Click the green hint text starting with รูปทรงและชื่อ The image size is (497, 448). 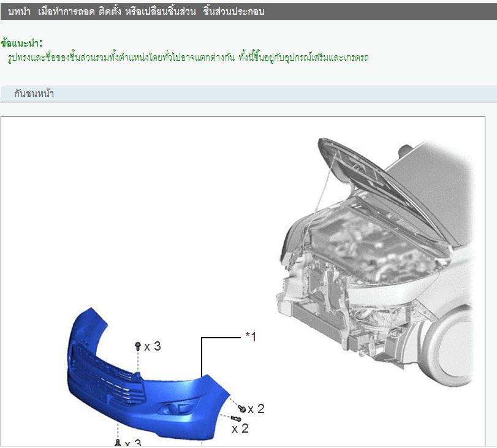(188, 58)
